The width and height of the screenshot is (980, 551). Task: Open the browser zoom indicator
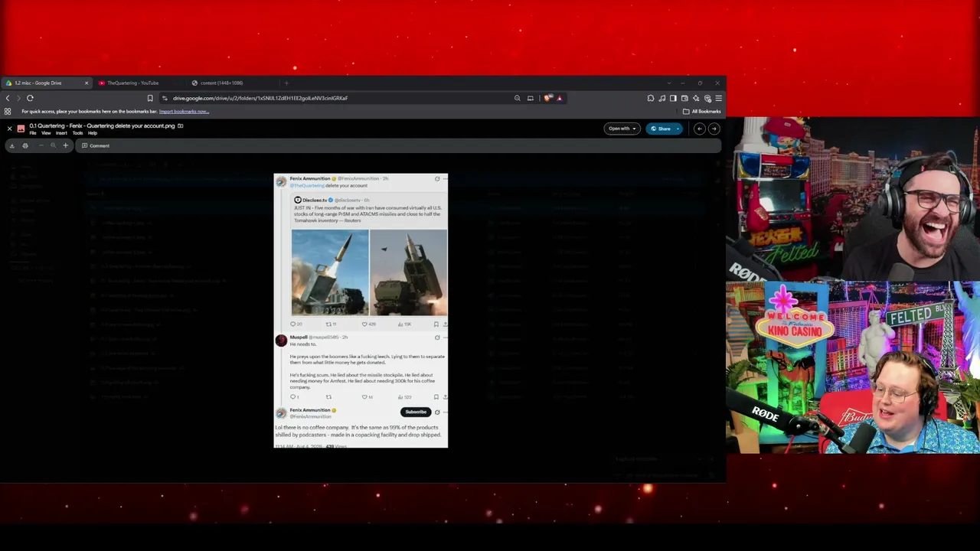(518, 98)
